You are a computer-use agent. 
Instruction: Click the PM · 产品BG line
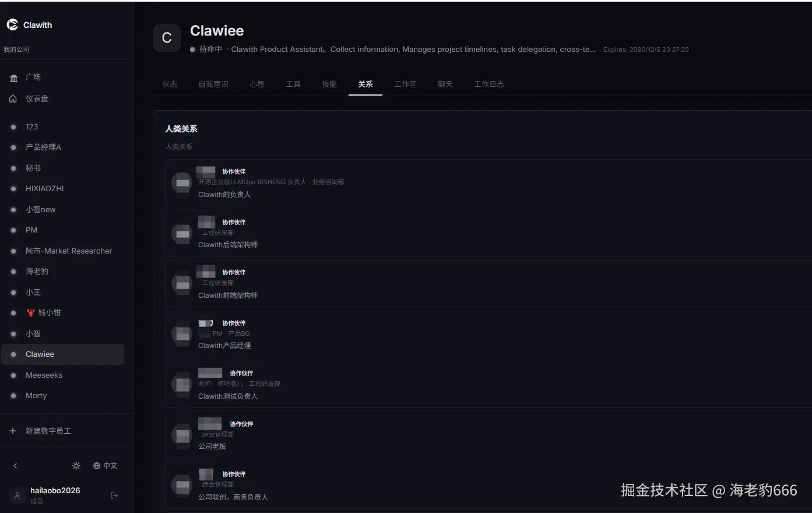[231, 333]
